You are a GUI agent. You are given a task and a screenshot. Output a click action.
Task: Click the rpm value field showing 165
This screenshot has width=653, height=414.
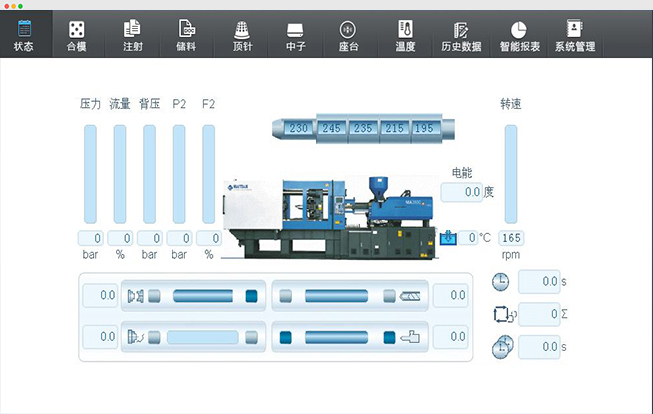pos(511,238)
